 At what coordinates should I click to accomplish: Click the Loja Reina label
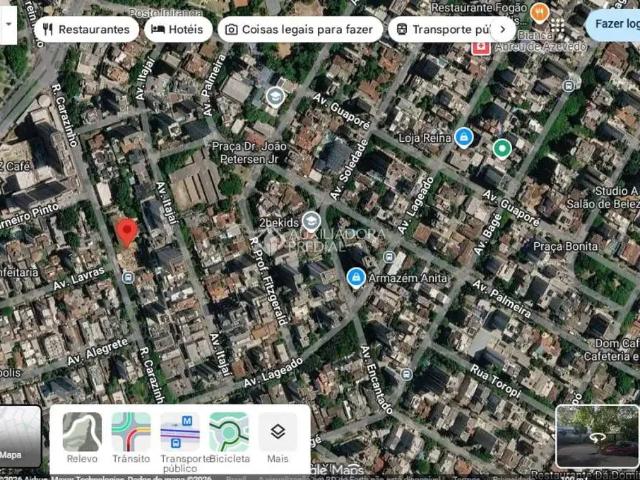pos(425,138)
